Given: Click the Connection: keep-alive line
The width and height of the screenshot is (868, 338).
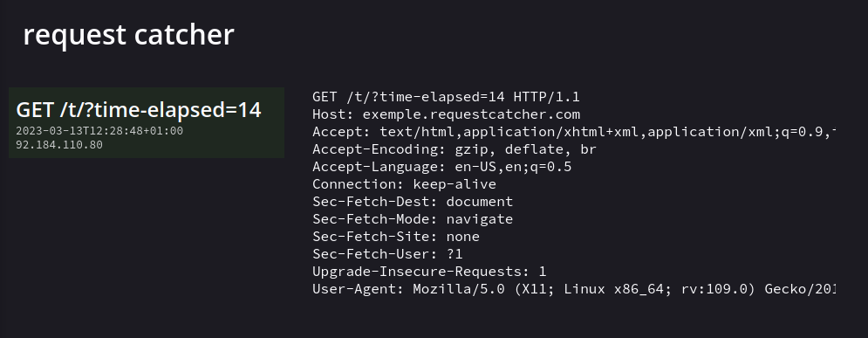Looking at the screenshot, I should 404,184.
